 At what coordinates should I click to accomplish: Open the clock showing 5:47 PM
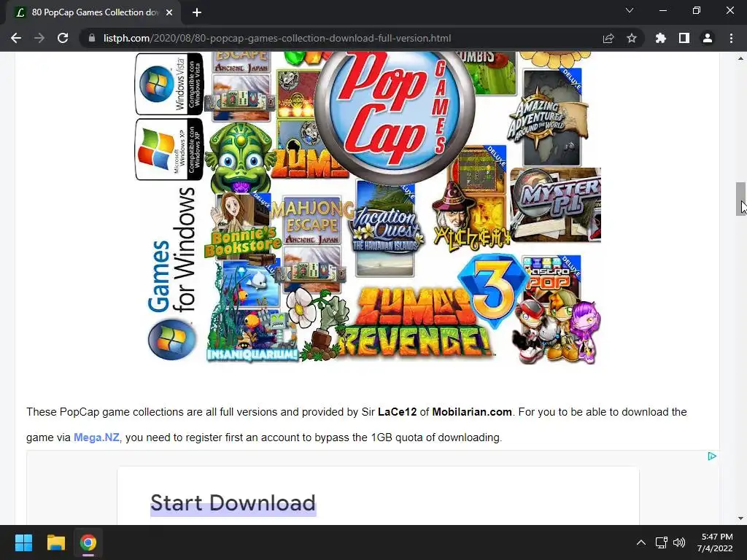pyautogui.click(x=716, y=542)
